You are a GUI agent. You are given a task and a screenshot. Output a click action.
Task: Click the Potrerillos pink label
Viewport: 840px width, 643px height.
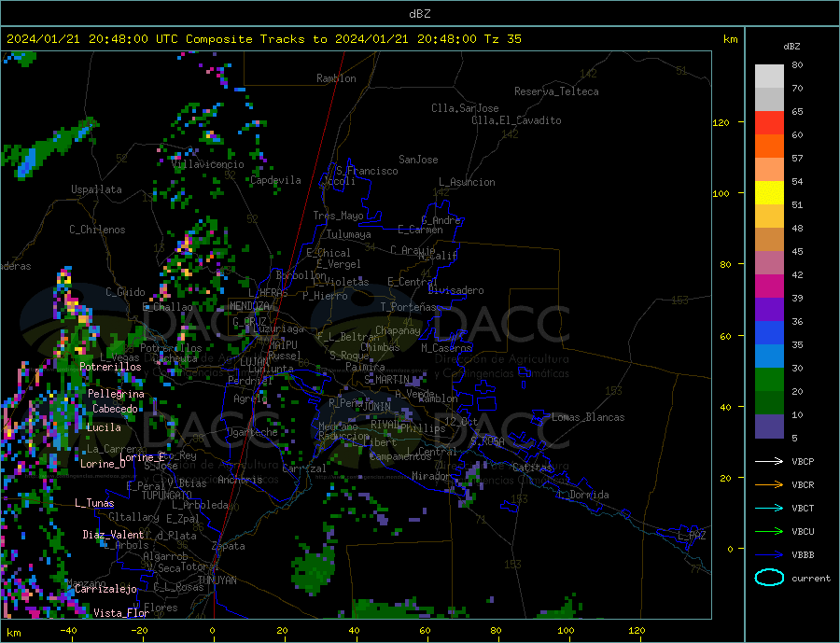tap(110, 367)
